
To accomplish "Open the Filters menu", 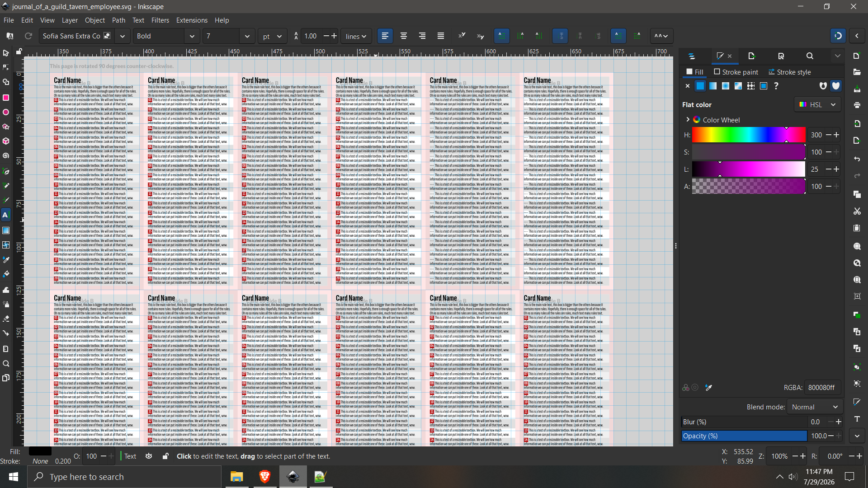I will coord(160,20).
